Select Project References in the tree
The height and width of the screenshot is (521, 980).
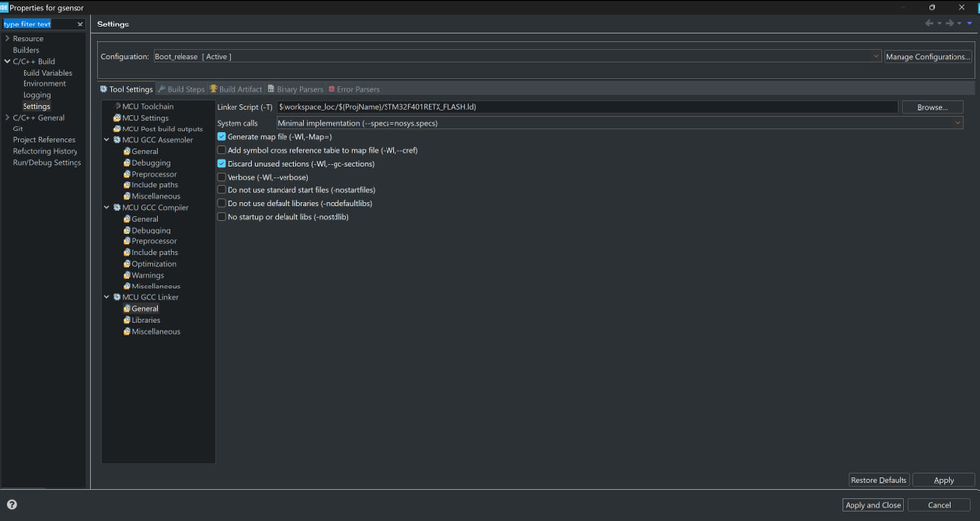[44, 140]
